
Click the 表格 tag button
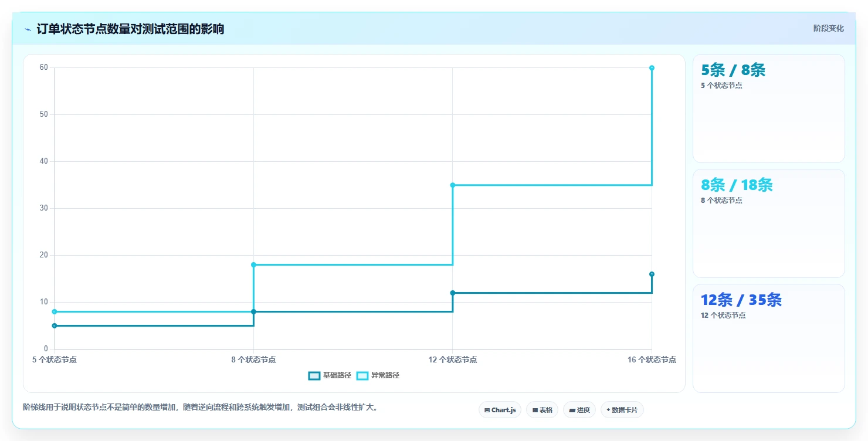click(542, 410)
